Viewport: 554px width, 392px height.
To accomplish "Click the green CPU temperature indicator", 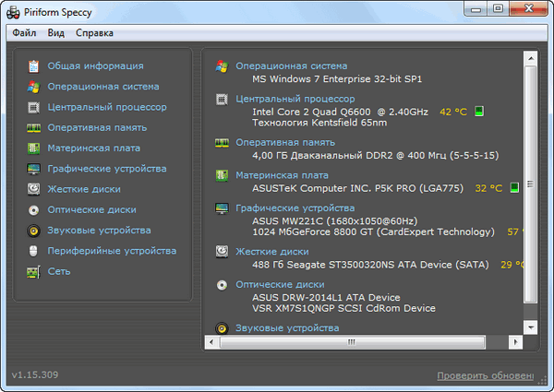I will [x=479, y=112].
